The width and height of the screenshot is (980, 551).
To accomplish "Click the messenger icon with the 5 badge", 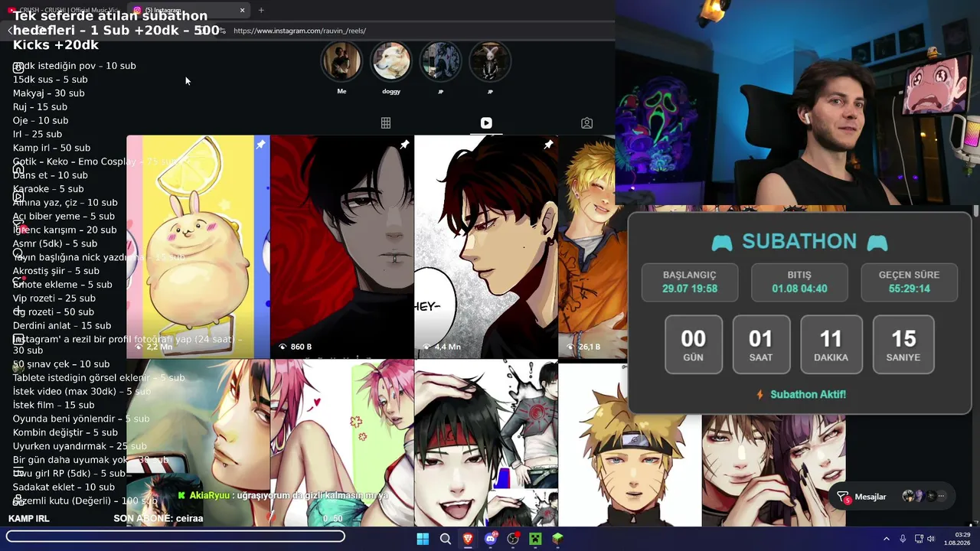I will pos(843,497).
